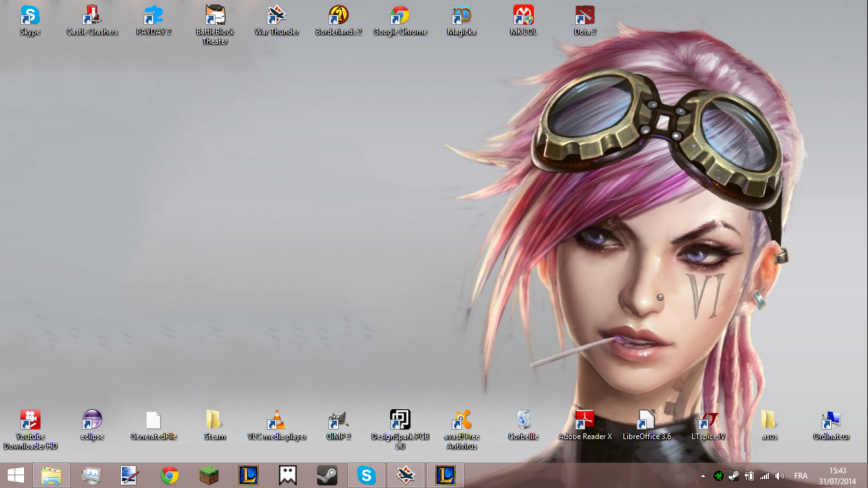
Task: Show hidden system tray icons
Action: click(703, 475)
